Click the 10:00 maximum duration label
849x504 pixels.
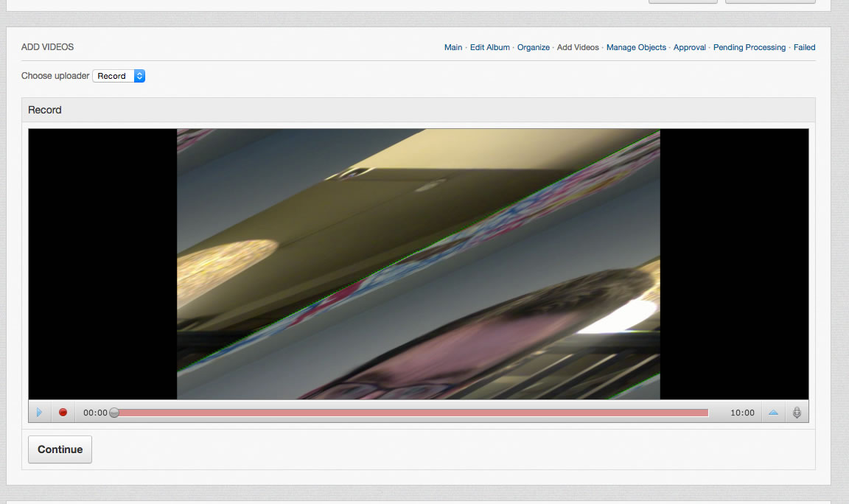[742, 413]
